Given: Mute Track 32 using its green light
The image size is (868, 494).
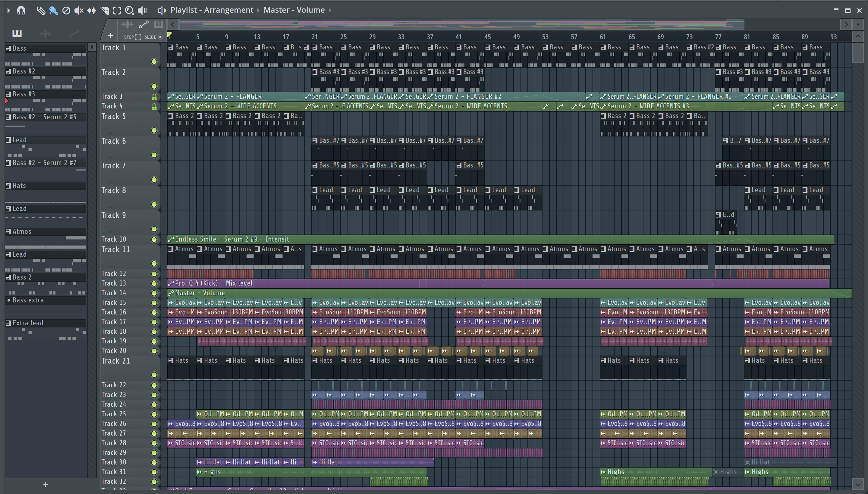Looking at the screenshot, I should point(154,482).
